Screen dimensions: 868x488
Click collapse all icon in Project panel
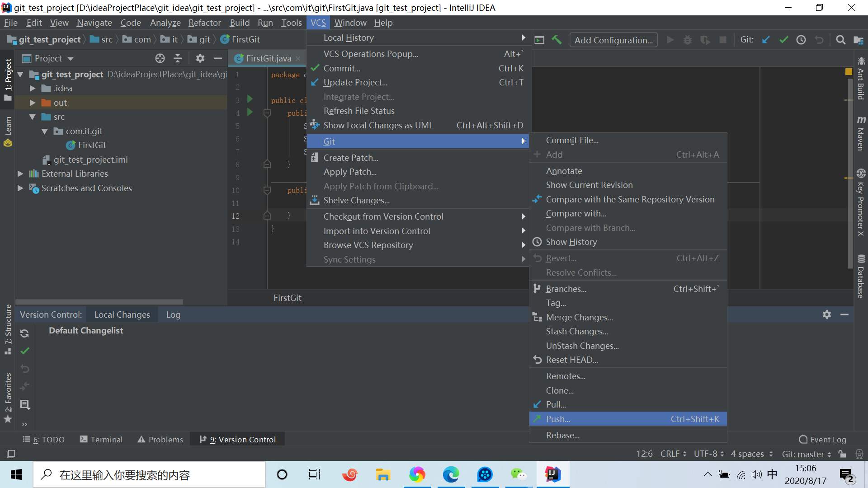click(x=178, y=58)
